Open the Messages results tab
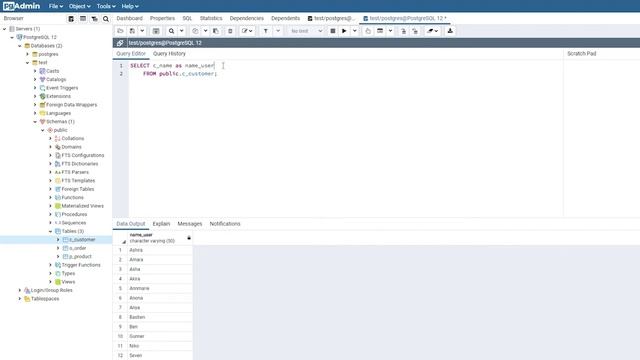Screen dimensions: 640x360 tap(190, 224)
